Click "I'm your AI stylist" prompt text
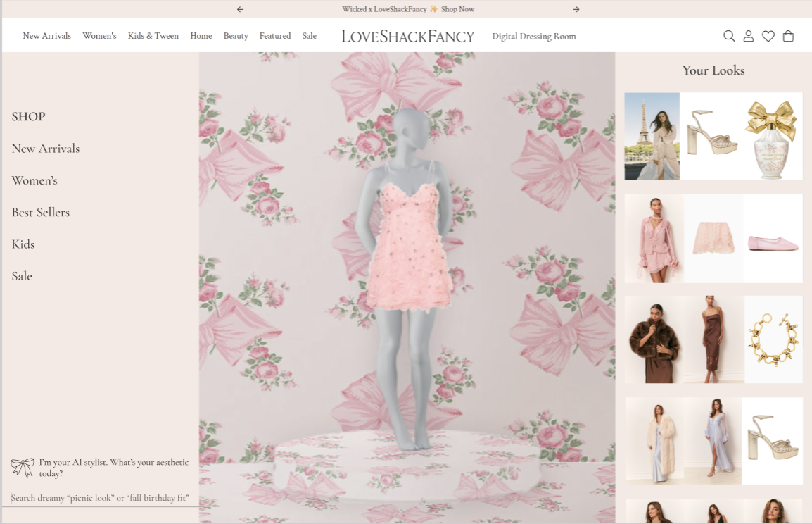The image size is (812, 524). click(x=114, y=468)
